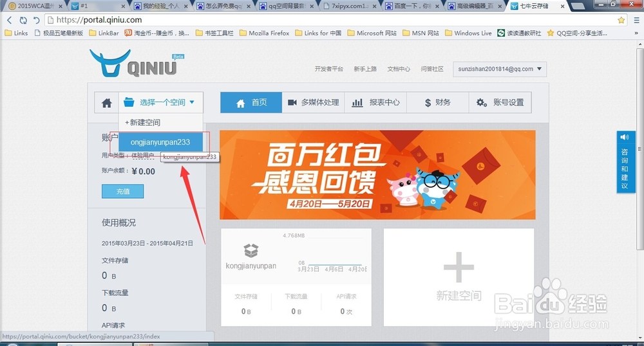Open the 新手上路 link
This screenshot has height=346, width=644.
(365, 69)
